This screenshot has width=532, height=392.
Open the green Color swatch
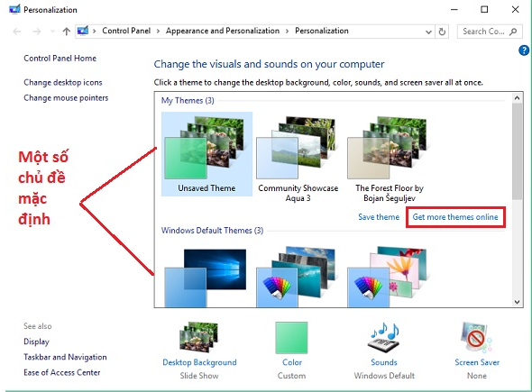click(x=291, y=338)
